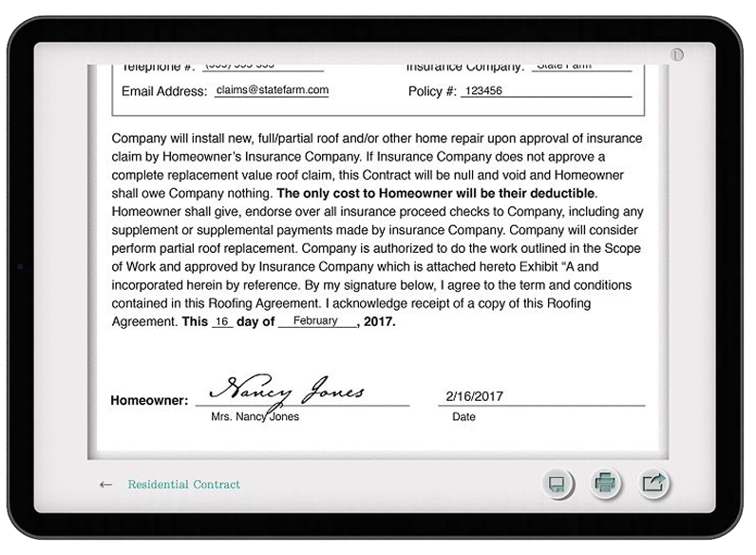Viewport: 756px width, 555px height.
Task: Select the month field showing February
Action: (x=315, y=321)
